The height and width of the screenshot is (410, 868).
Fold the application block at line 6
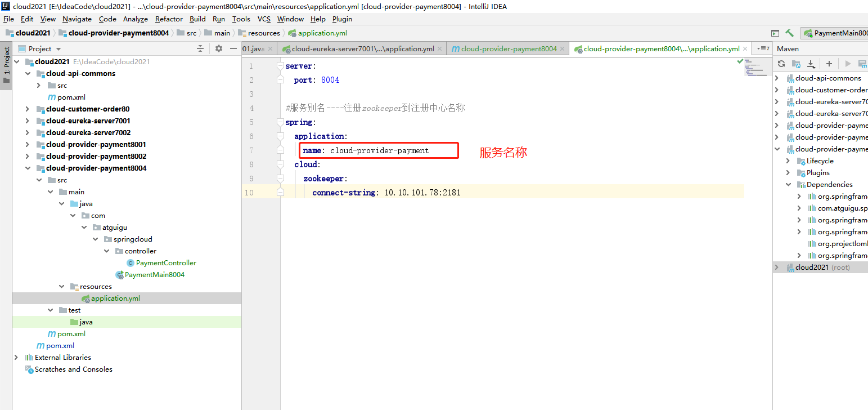280,136
